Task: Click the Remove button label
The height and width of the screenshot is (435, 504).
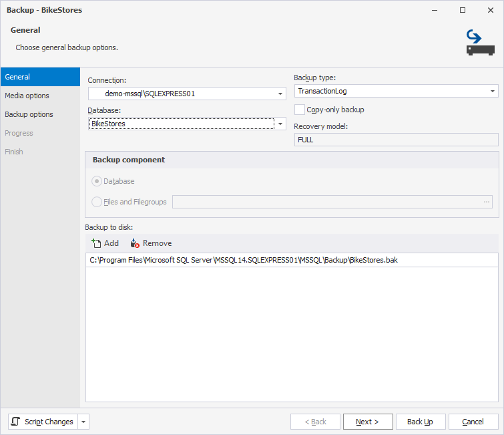Action: coord(157,243)
